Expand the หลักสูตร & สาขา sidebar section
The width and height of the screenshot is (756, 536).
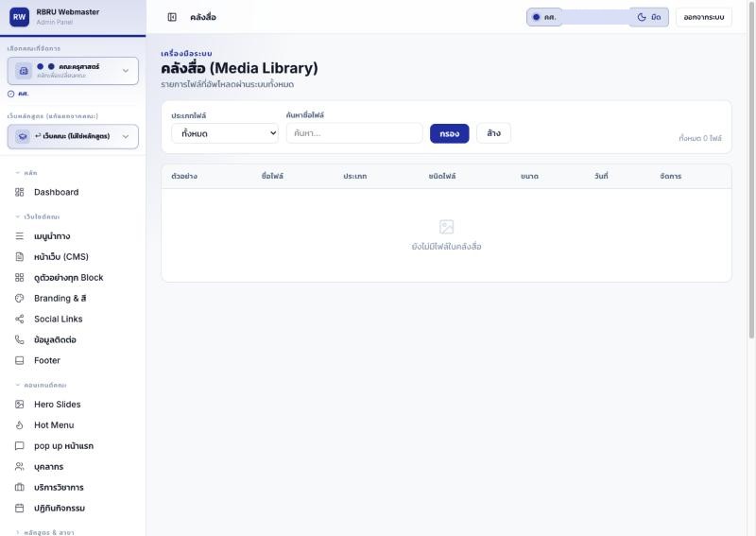pyautogui.click(x=44, y=532)
